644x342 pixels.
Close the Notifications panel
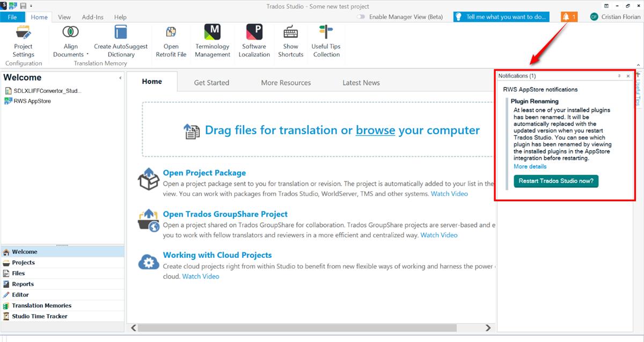[x=628, y=76]
